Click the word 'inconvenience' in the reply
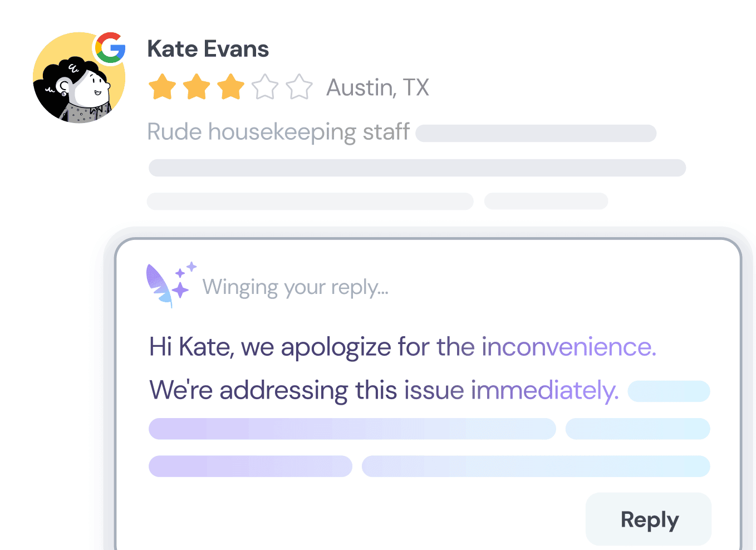 [568, 347]
